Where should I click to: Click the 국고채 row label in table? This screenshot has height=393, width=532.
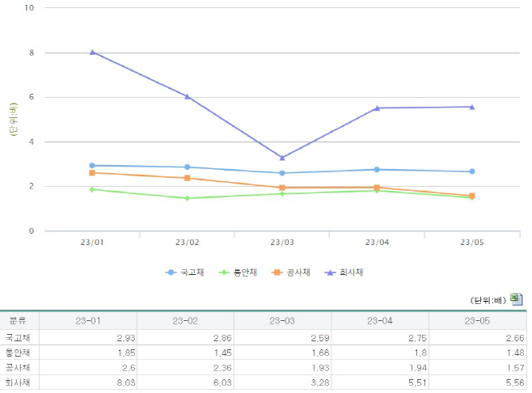[18, 338]
